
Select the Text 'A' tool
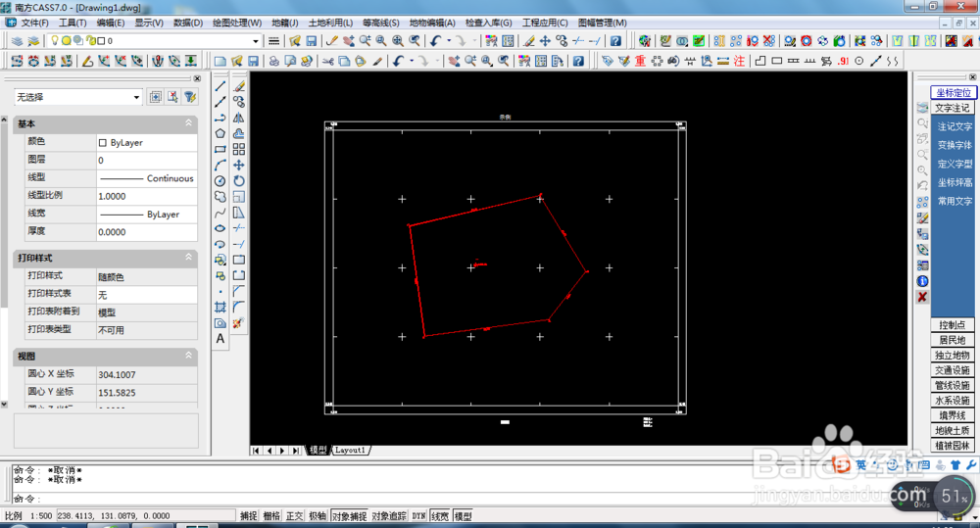click(x=220, y=339)
